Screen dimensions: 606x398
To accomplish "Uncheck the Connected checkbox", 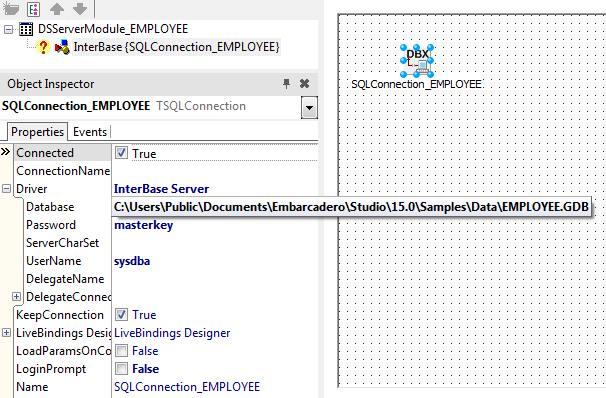I will 121,153.
